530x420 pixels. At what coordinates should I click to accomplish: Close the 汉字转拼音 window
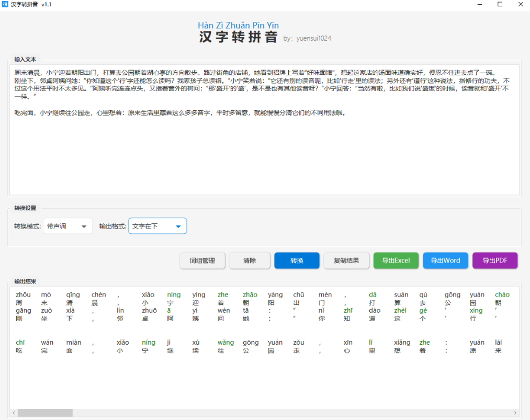(x=520, y=4)
